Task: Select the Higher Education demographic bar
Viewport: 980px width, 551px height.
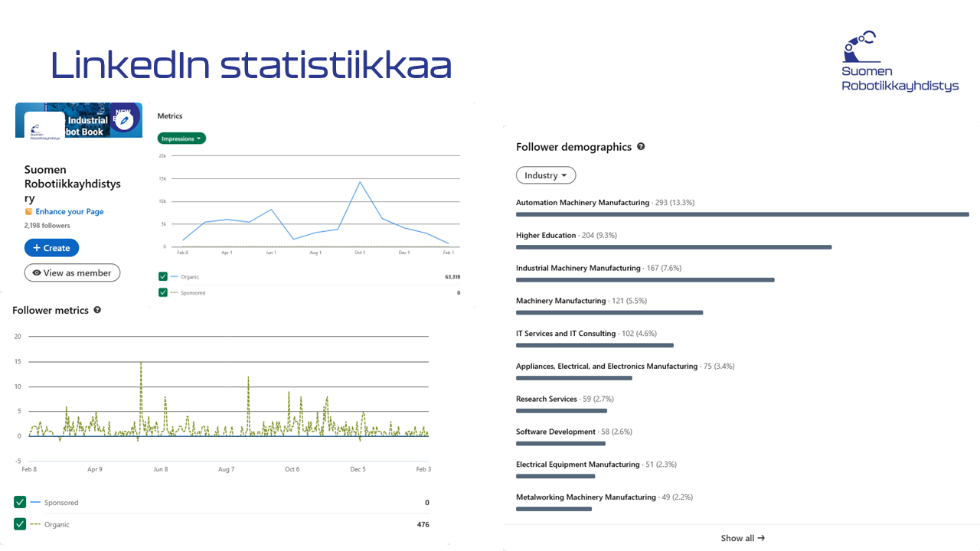Action: pos(673,247)
